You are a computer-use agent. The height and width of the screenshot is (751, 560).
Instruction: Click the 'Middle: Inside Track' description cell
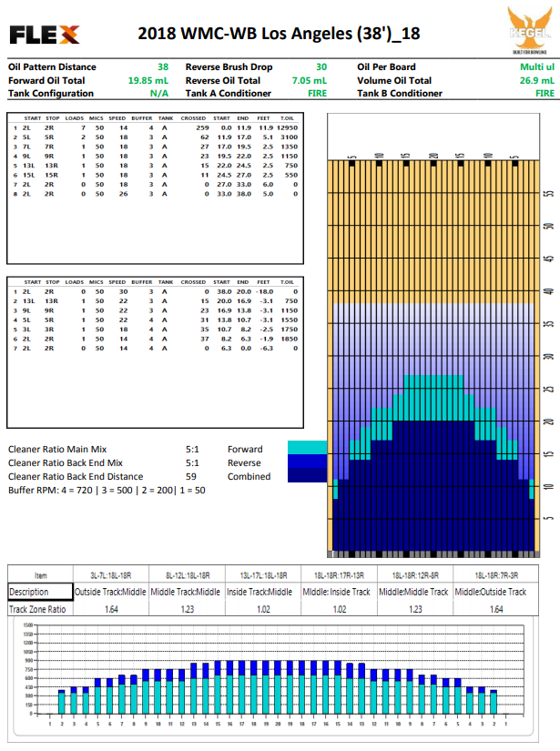pyautogui.click(x=339, y=592)
